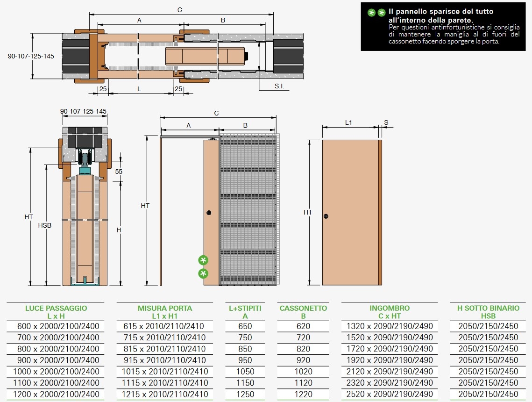Click the black door handle in the top plan view
Viewport: 532px width, 402px height.
pos(246,57)
